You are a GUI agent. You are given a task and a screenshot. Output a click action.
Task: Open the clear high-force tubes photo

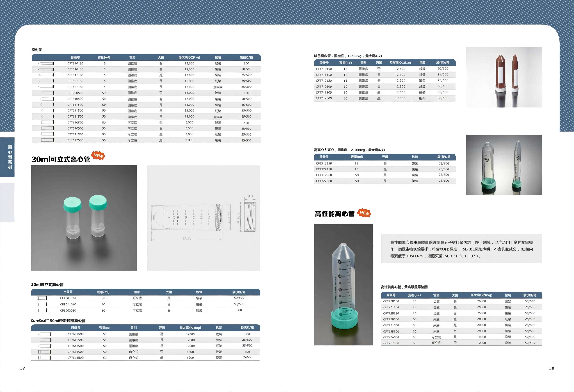point(504,165)
